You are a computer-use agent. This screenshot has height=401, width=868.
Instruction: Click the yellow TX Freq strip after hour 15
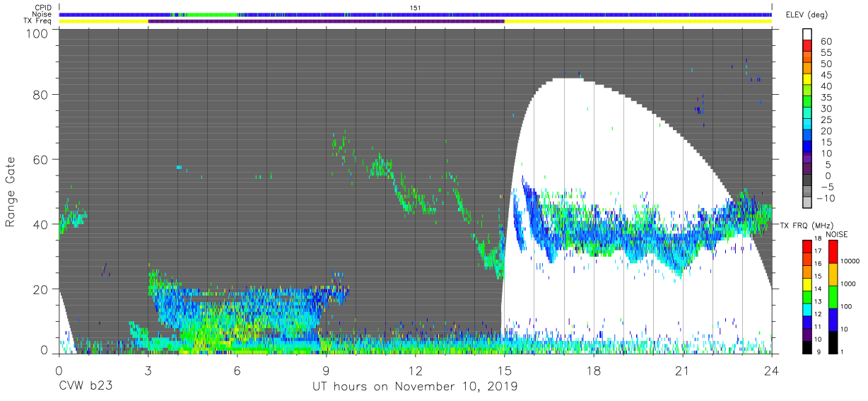(638, 21)
